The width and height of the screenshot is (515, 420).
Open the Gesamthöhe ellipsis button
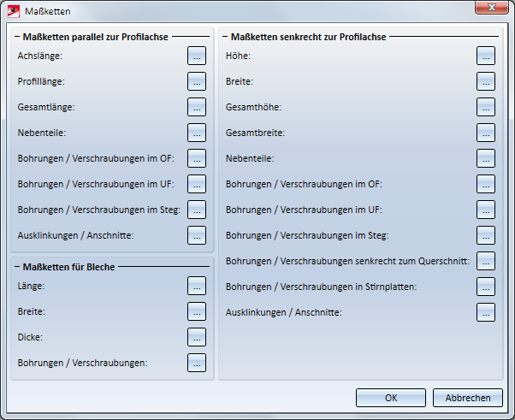pos(486,107)
